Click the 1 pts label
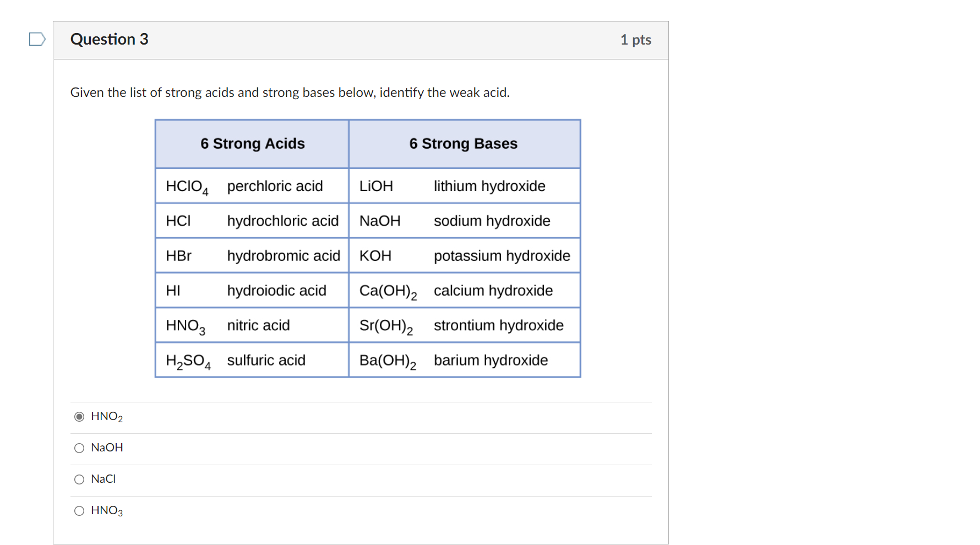The height and width of the screenshot is (545, 980). (636, 40)
